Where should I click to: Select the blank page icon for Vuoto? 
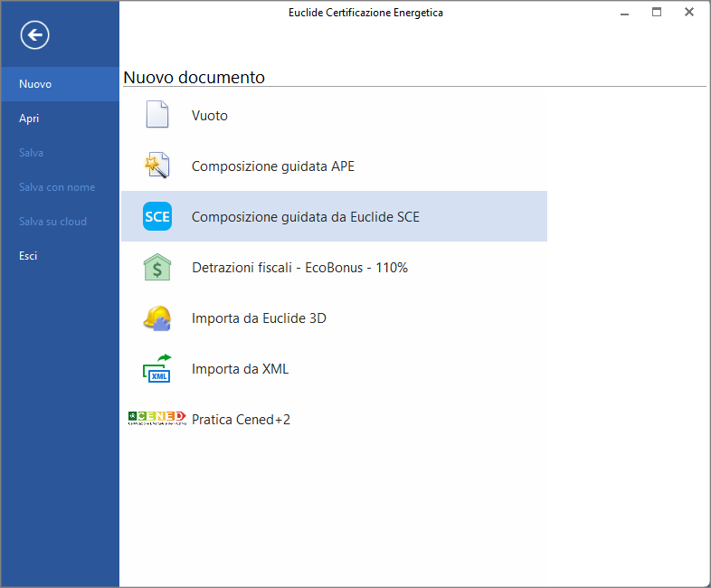coord(157,115)
